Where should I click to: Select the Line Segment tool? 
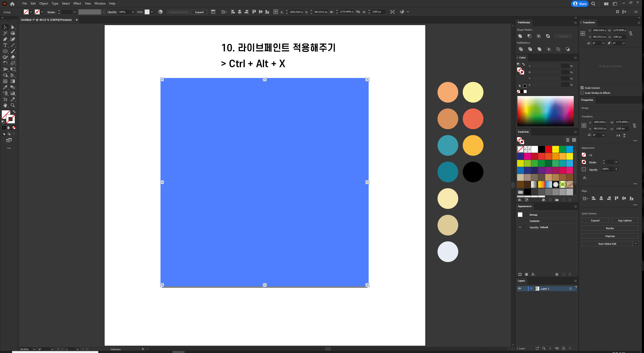click(x=13, y=45)
